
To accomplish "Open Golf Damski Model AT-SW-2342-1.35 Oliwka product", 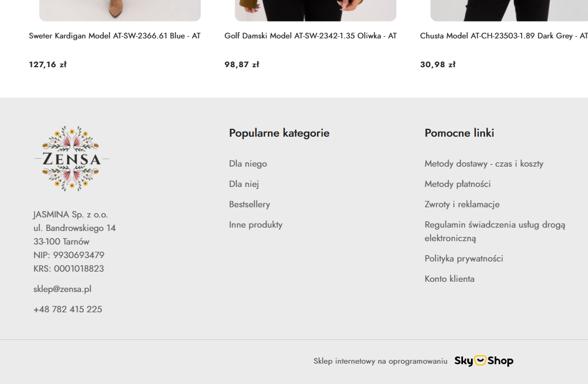I will 310,36.
